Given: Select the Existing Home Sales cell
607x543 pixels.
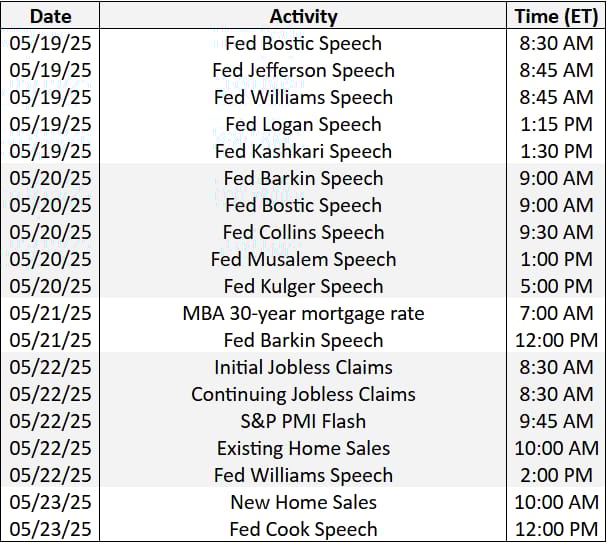Looking at the screenshot, I should (303, 449).
